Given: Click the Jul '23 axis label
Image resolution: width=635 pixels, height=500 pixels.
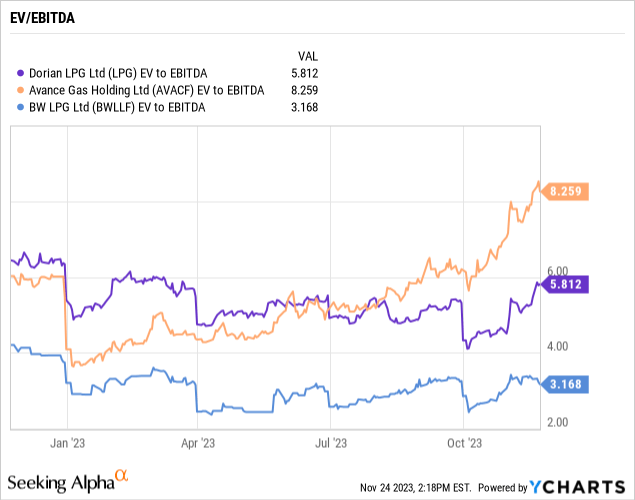Looking at the screenshot, I should 331,440.
